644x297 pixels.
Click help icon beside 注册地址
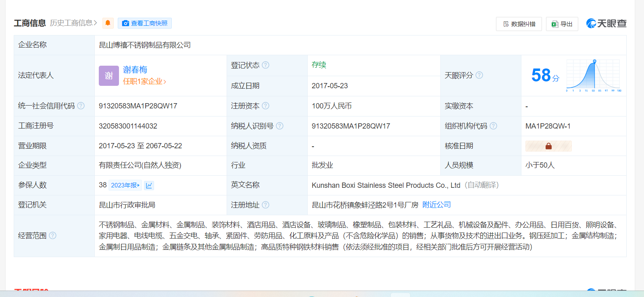point(265,205)
